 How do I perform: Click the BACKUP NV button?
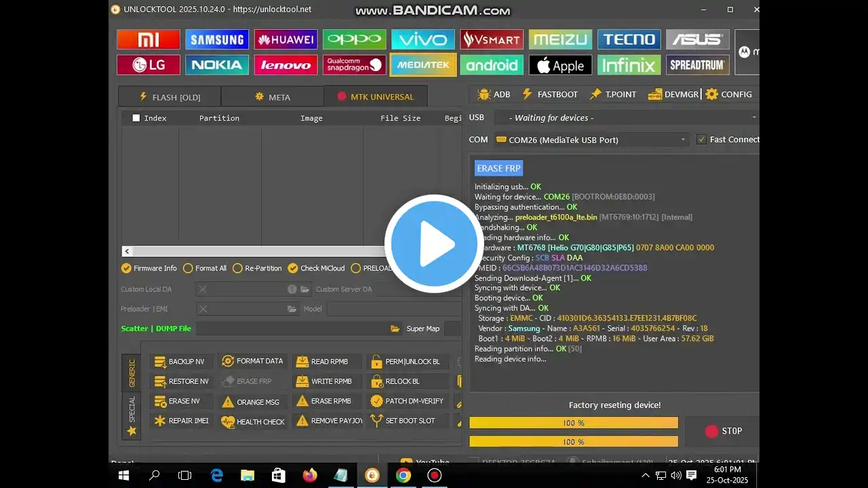click(x=182, y=362)
